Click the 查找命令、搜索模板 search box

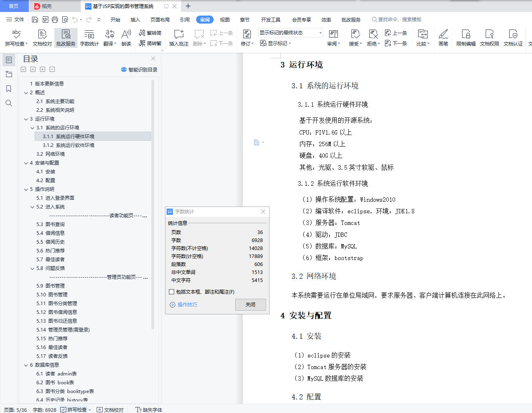[397, 20]
